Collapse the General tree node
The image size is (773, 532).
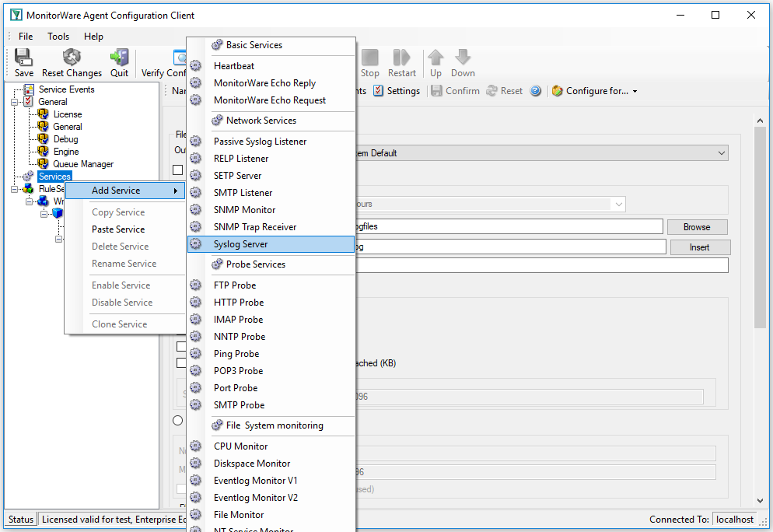15,102
